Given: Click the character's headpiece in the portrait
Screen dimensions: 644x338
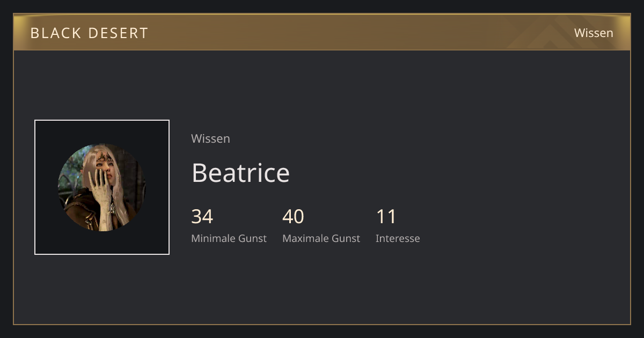Looking at the screenshot, I should click(104, 158).
